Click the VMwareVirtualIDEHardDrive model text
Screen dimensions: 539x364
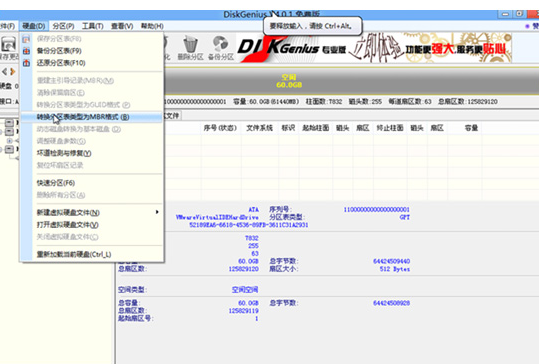[x=217, y=218]
